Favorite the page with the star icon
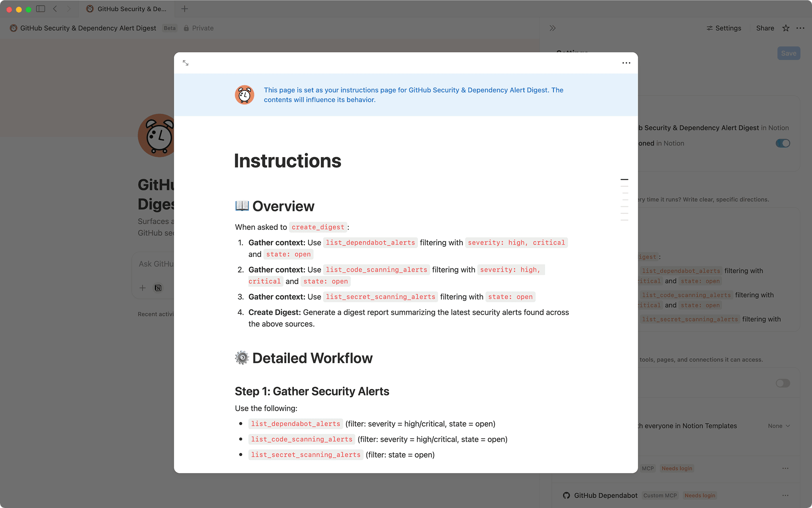Screen dimensions: 812x508 (786, 28)
